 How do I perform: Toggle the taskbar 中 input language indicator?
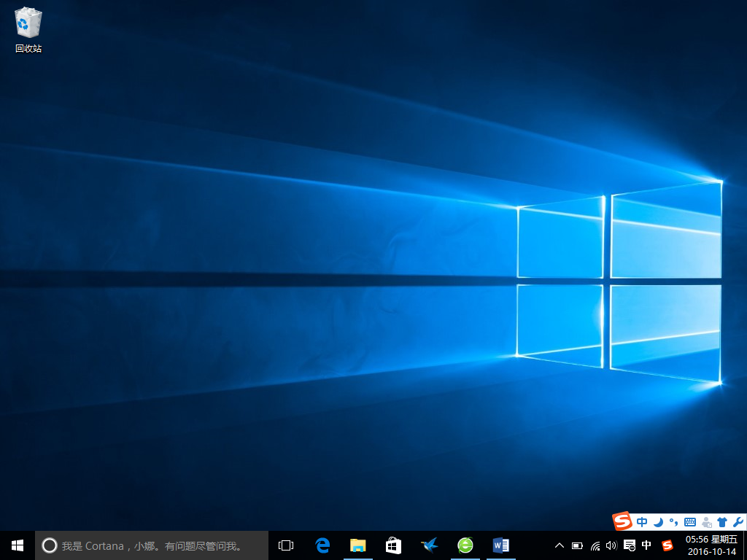click(646, 545)
